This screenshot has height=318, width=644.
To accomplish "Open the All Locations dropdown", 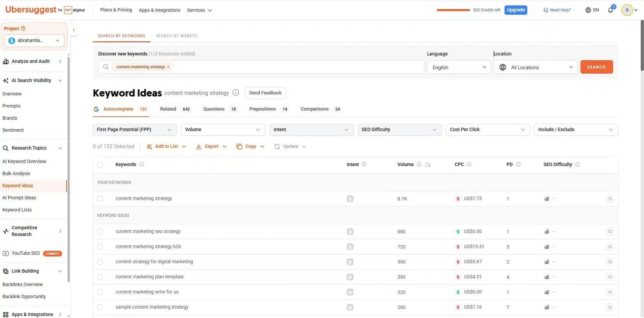I will pos(536,67).
